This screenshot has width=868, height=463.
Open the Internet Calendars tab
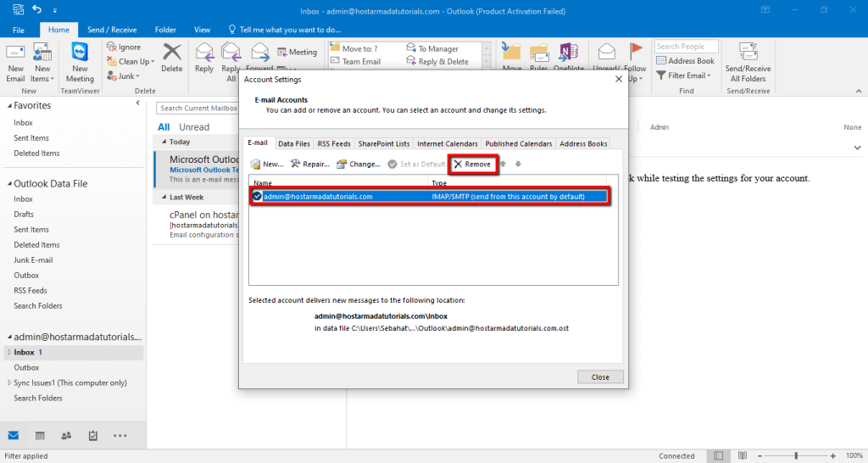pos(448,143)
